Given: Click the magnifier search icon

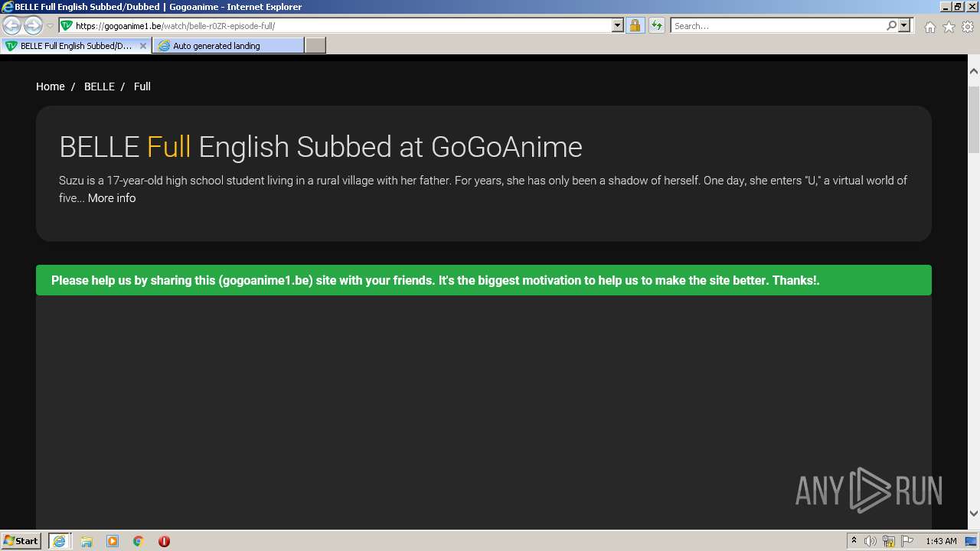Looking at the screenshot, I should pos(891,25).
